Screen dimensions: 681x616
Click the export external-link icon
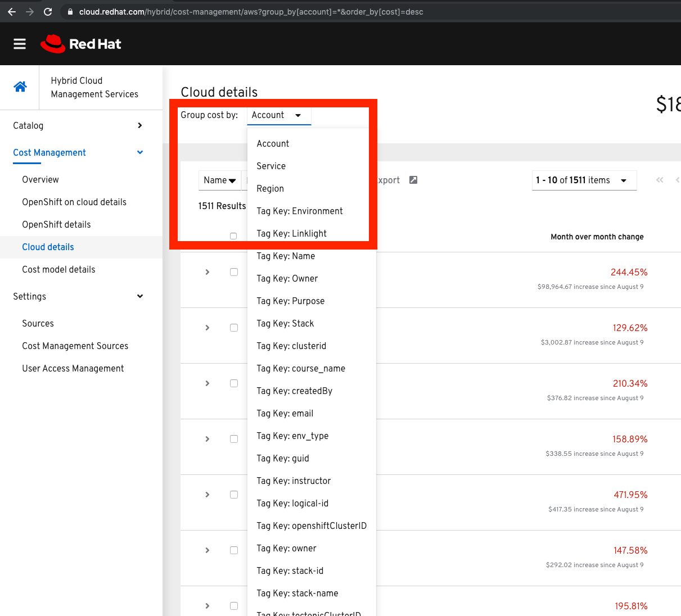pyautogui.click(x=413, y=180)
